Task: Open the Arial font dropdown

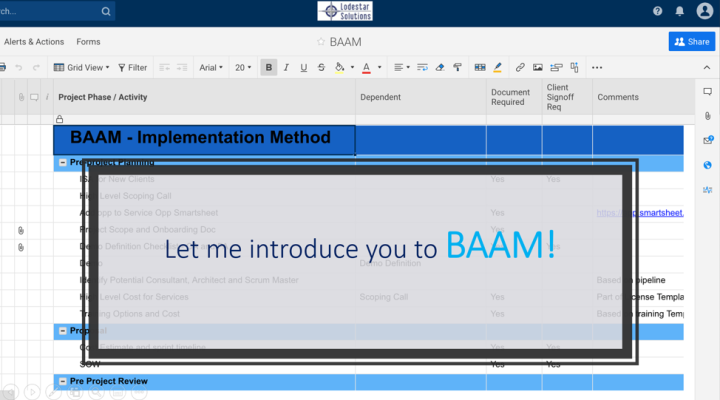Action: (x=211, y=68)
